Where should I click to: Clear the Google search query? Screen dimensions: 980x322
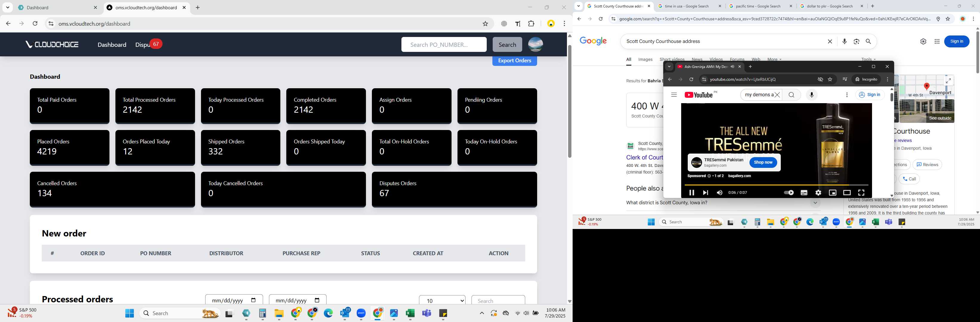pos(830,41)
